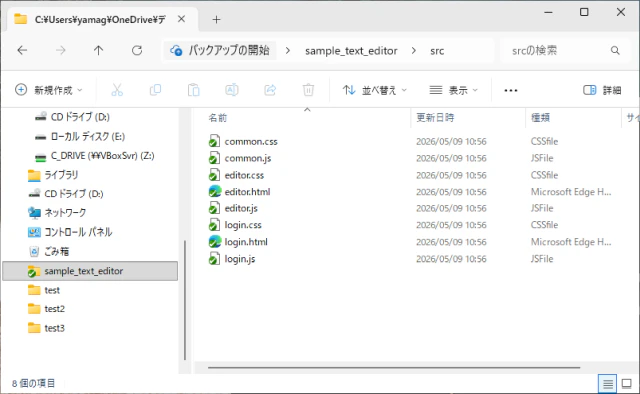Switch to details list view icon
The height and width of the screenshot is (394, 640).
607,383
